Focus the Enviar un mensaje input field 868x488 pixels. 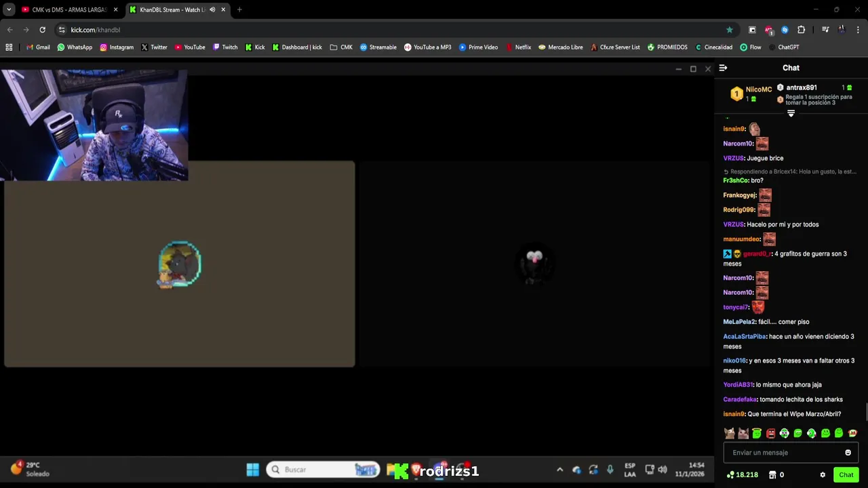pos(791,453)
